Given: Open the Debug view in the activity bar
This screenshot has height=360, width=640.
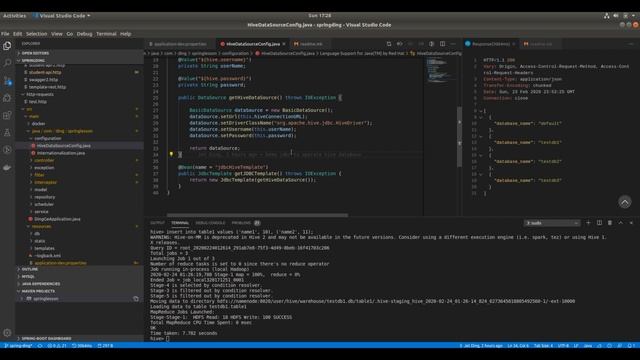Looking at the screenshot, I should point(7,98).
